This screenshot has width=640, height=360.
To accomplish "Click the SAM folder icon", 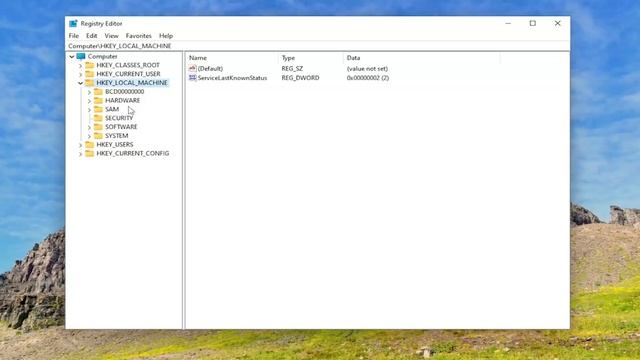I will 98,109.
